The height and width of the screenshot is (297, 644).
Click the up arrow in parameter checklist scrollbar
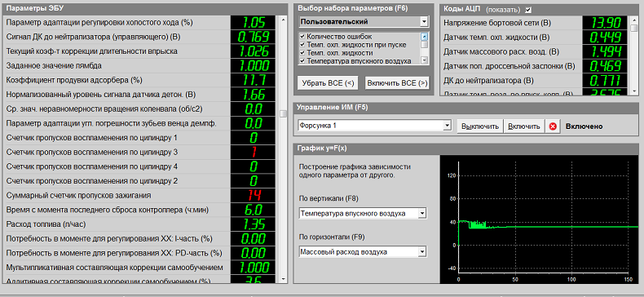pos(424,36)
